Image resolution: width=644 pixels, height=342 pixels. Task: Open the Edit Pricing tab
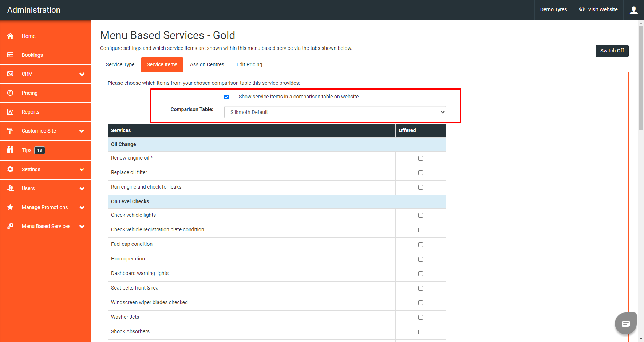point(249,64)
